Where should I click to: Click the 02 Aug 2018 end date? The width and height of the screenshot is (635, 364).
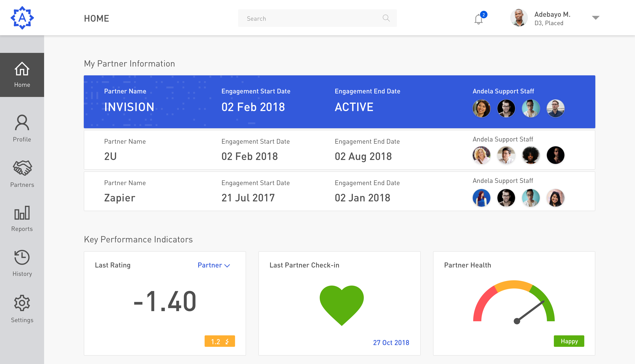[x=363, y=156]
